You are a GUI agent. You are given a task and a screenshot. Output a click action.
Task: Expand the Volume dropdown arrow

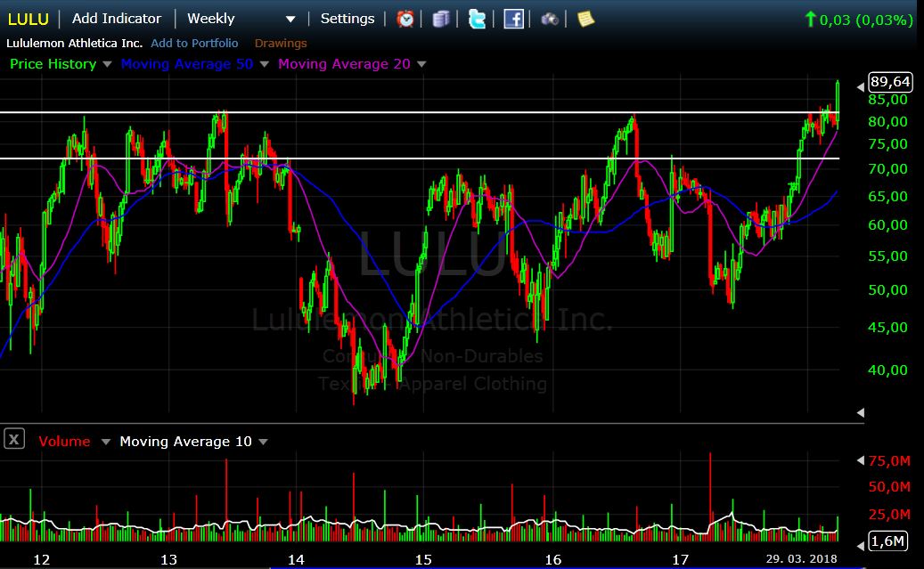(x=105, y=442)
